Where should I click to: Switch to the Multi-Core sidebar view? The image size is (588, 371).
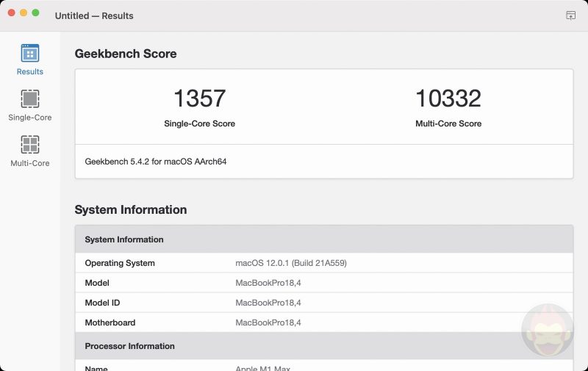click(30, 151)
